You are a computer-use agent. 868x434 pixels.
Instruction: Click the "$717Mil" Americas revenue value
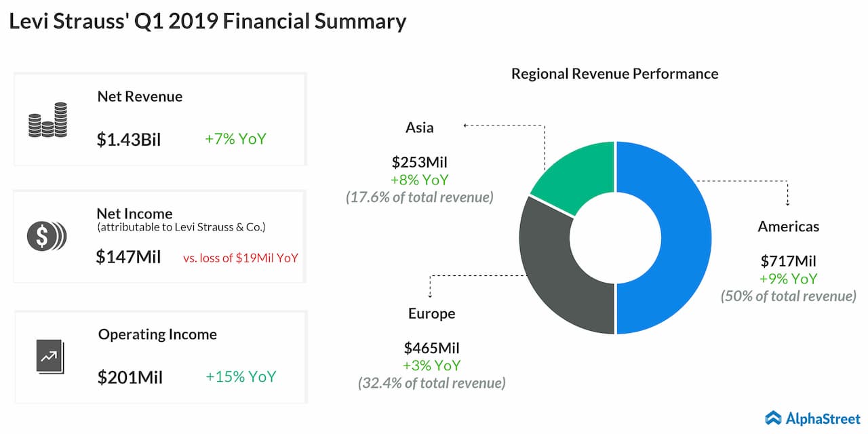click(789, 261)
